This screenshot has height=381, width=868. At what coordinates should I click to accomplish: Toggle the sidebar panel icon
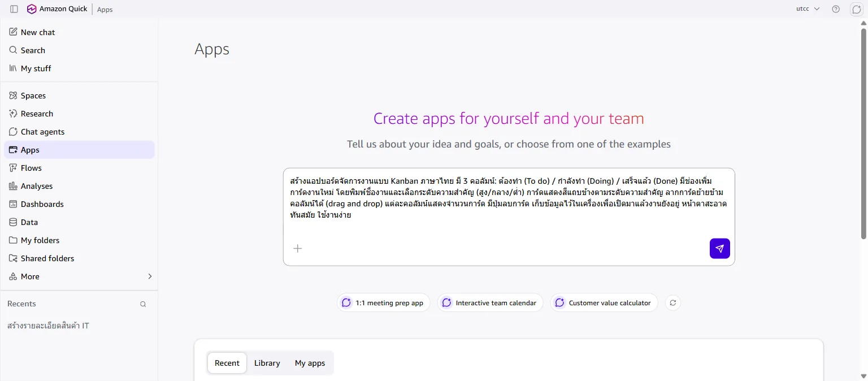[14, 9]
